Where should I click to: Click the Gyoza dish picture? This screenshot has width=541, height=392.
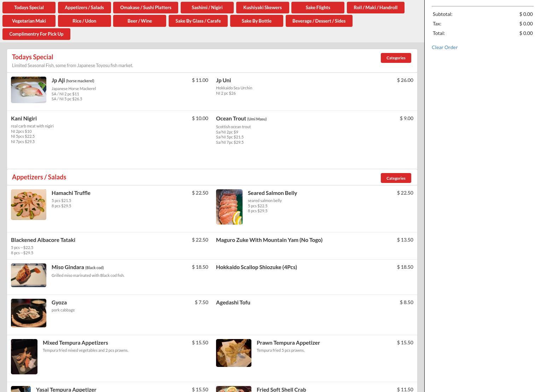pyautogui.click(x=29, y=313)
